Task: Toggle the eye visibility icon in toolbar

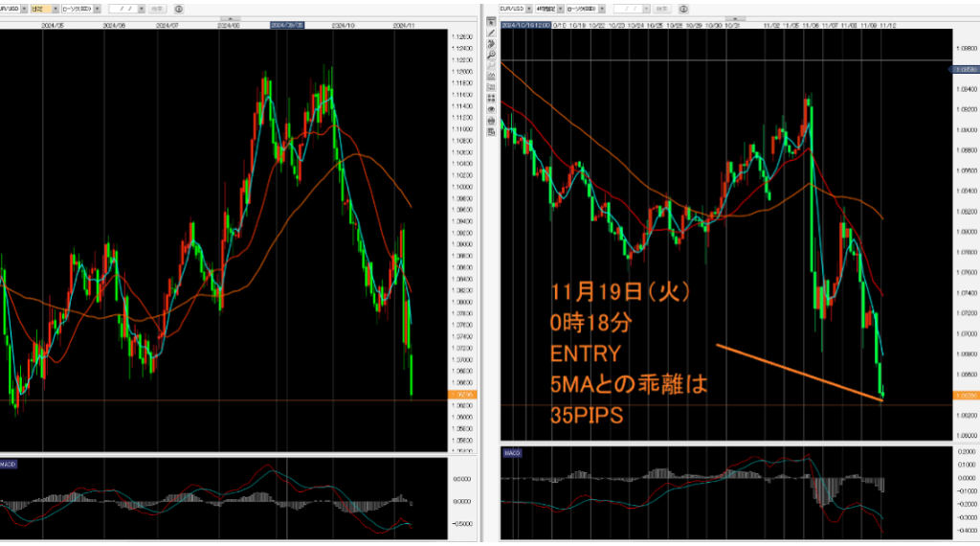Action: pos(491,109)
